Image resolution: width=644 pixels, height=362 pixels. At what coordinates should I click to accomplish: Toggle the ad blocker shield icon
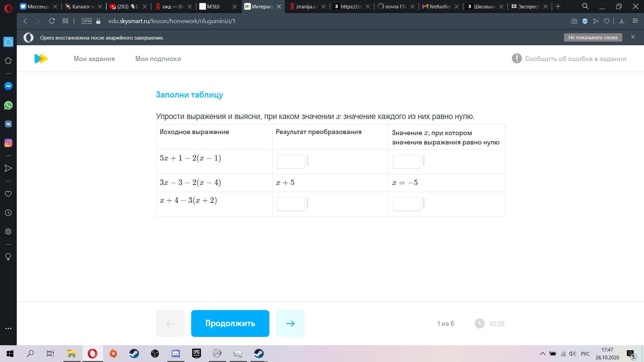pyautogui.click(x=585, y=21)
